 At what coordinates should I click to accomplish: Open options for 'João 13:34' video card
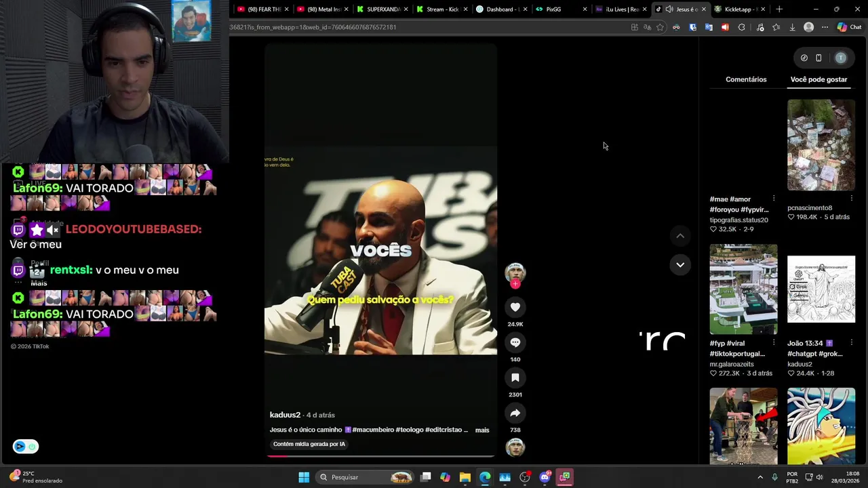pyautogui.click(x=851, y=343)
